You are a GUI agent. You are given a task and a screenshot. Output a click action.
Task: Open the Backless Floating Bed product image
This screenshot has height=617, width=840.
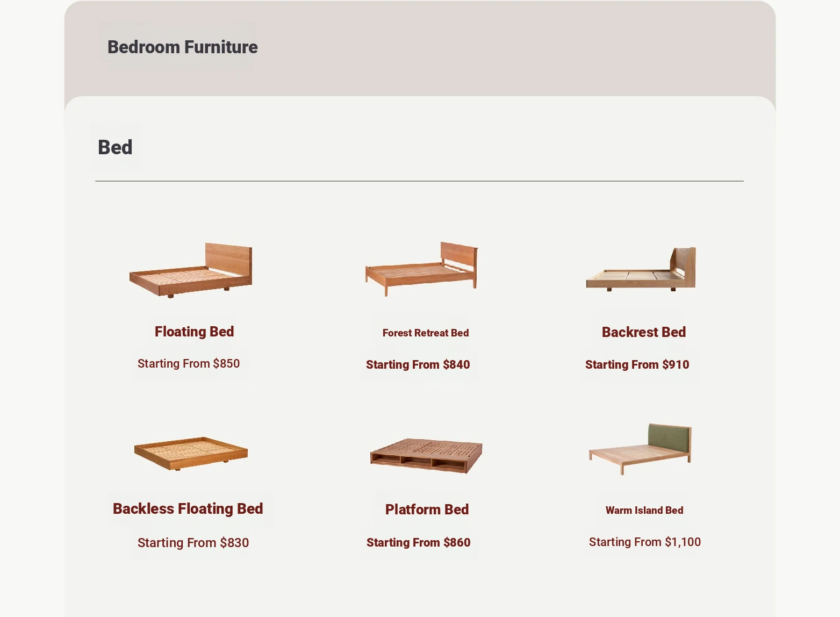coord(191,454)
